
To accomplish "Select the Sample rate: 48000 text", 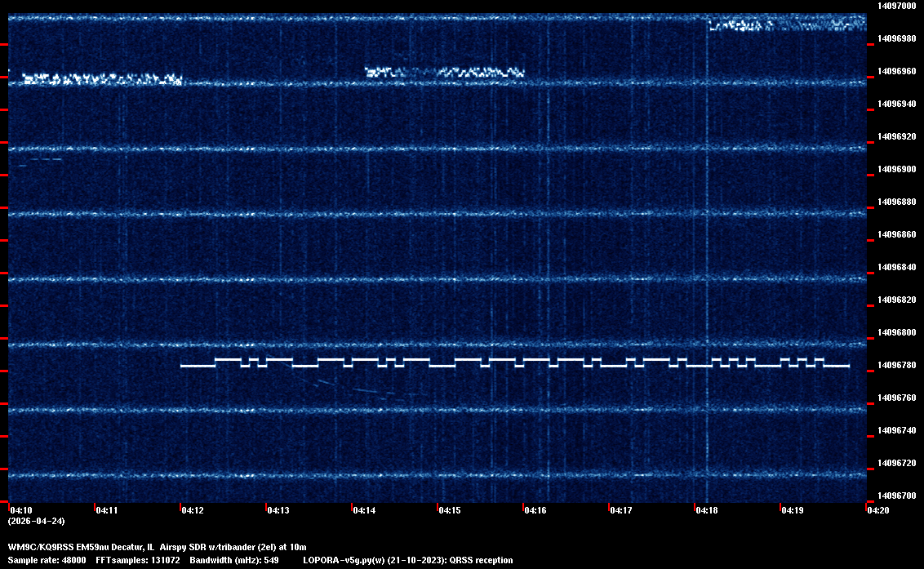I will 47,561.
